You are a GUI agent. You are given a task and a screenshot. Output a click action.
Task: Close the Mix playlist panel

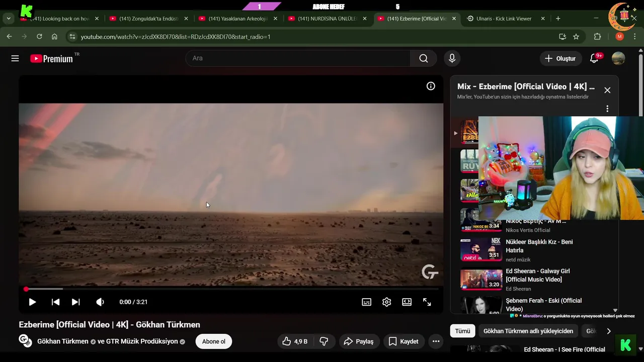607,90
